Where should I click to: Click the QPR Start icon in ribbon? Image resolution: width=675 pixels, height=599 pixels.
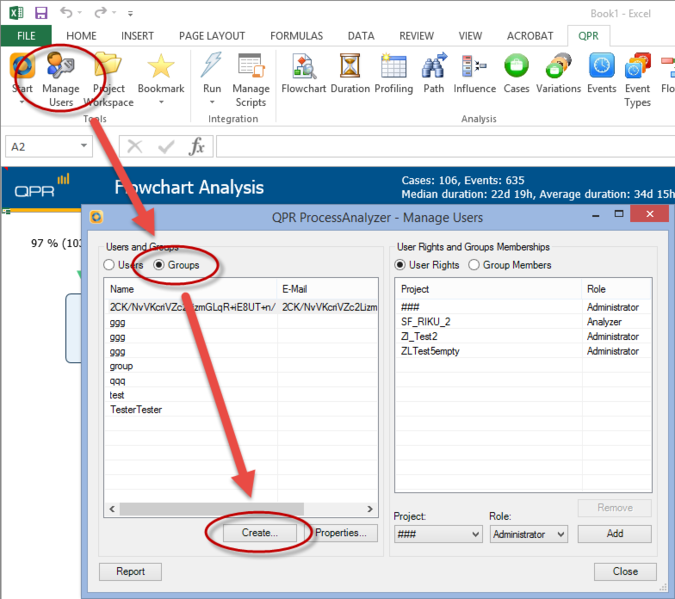coord(22,66)
